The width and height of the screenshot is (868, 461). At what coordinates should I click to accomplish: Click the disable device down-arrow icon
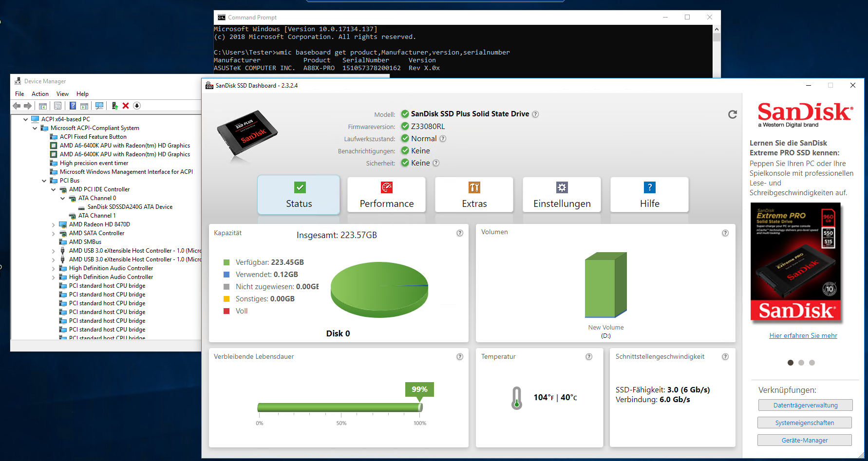(137, 106)
